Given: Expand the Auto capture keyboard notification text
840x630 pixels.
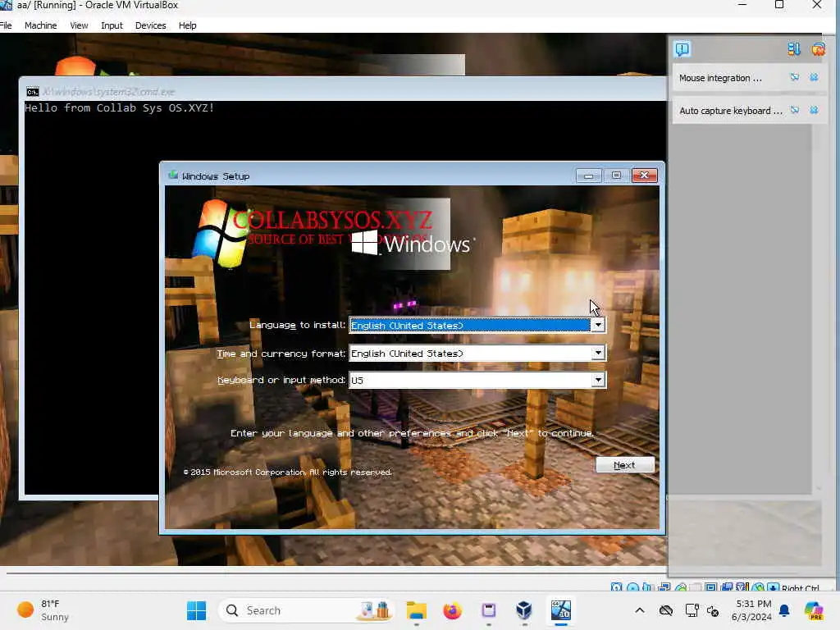Looking at the screenshot, I should point(731,111).
